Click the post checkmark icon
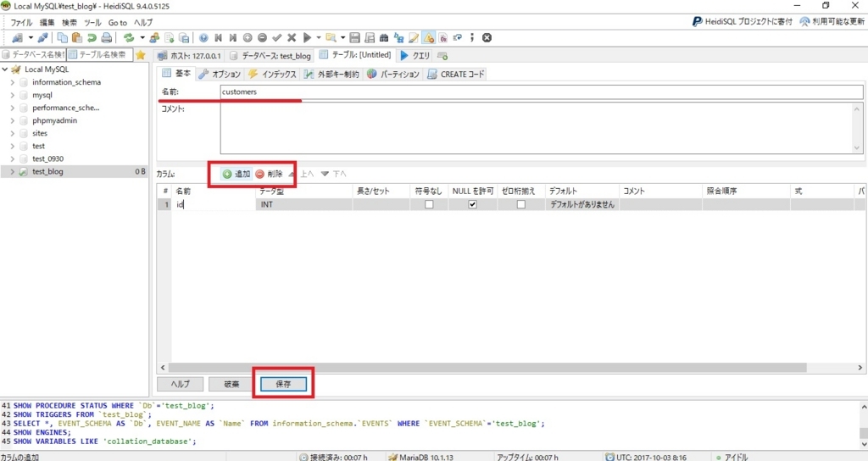Image resolution: width=868 pixels, height=461 pixels. point(277,37)
